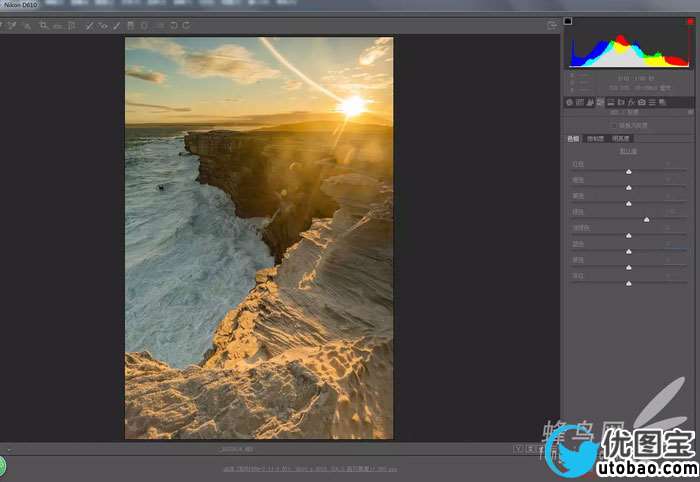Open the Split Toning panel tab
Image resolution: width=700 pixels, height=482 pixels.
(x=611, y=102)
